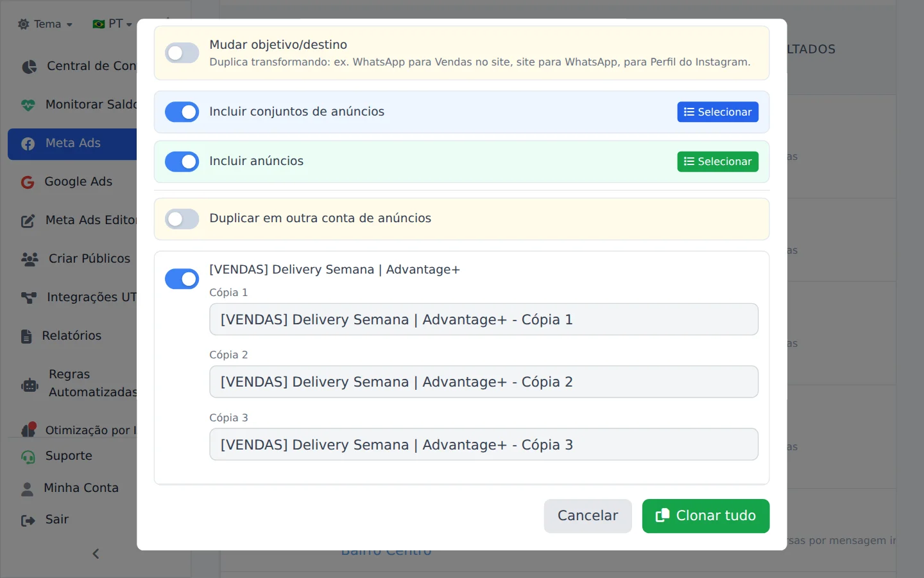Open the PT language dropdown

coord(112,24)
